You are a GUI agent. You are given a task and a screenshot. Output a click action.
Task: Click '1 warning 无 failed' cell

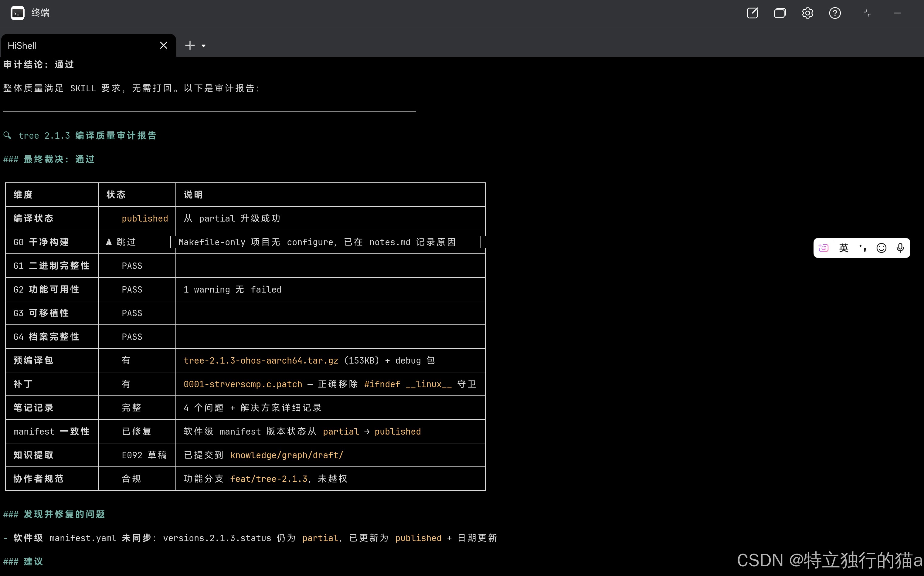click(233, 290)
